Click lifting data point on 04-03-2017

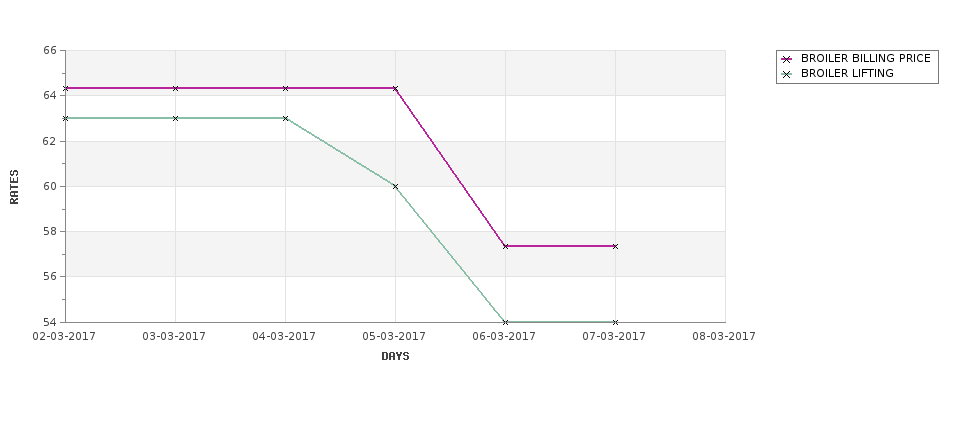(285, 118)
